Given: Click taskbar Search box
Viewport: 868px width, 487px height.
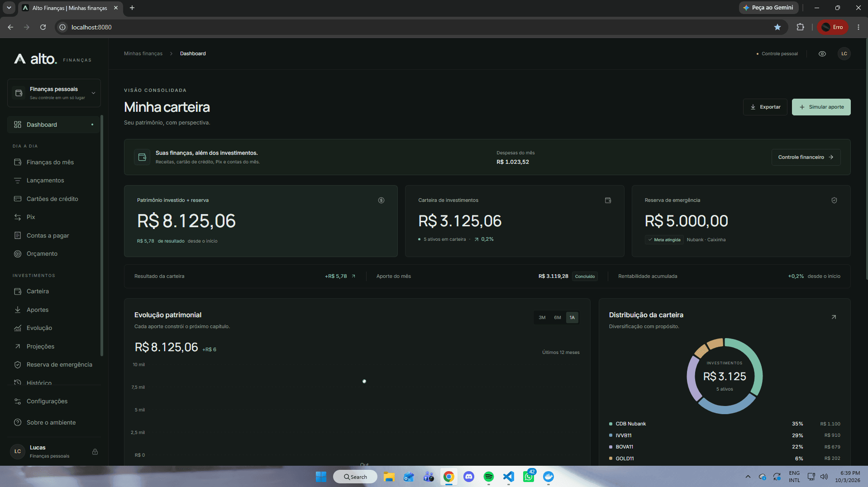Looking at the screenshot, I should coord(355,477).
